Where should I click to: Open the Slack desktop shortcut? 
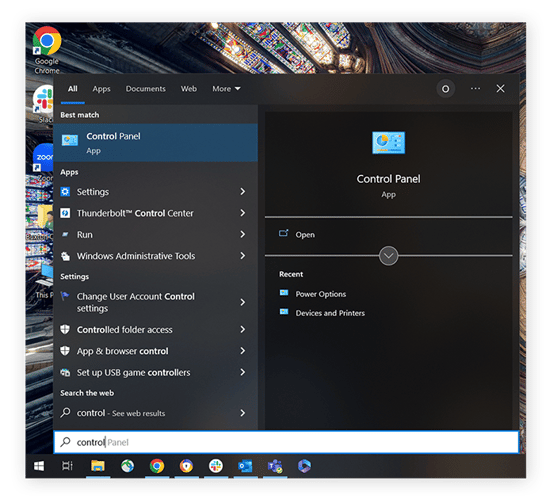tap(43, 103)
